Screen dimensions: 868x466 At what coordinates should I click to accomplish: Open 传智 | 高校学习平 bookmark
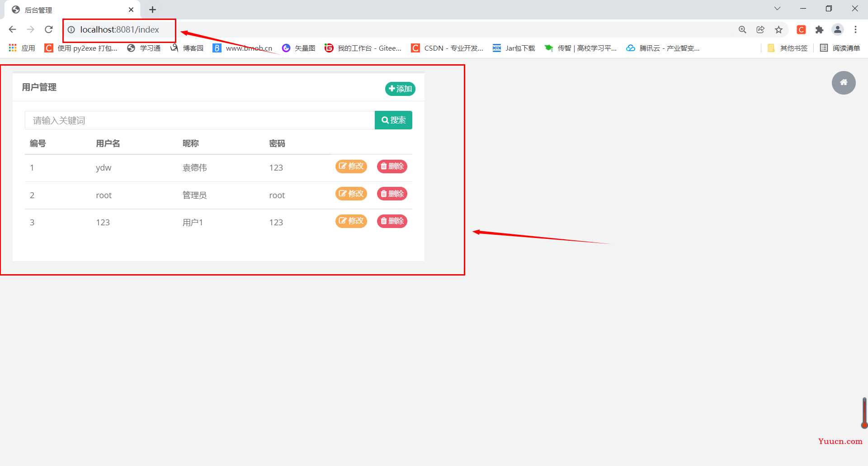(580, 48)
